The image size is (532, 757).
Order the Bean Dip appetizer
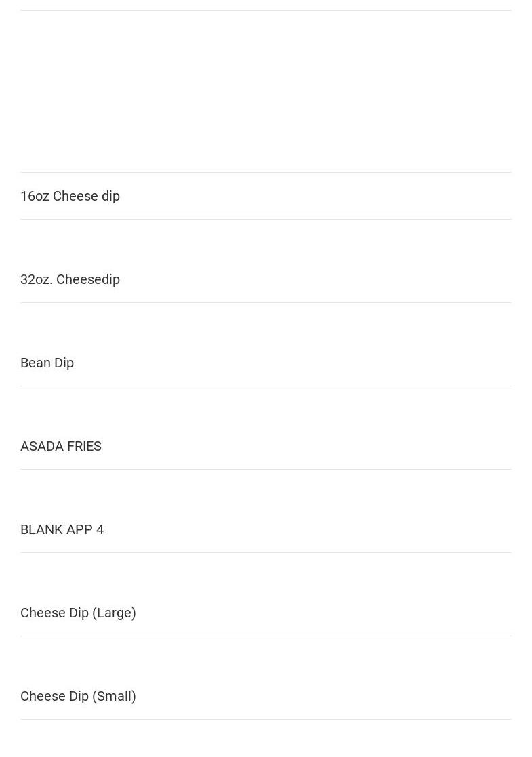(x=47, y=363)
